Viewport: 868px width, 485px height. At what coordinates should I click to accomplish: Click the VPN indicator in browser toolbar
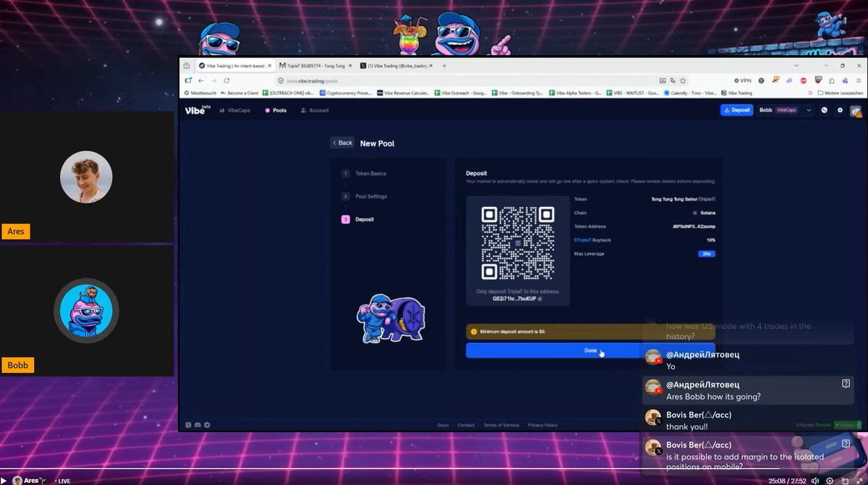click(x=742, y=80)
